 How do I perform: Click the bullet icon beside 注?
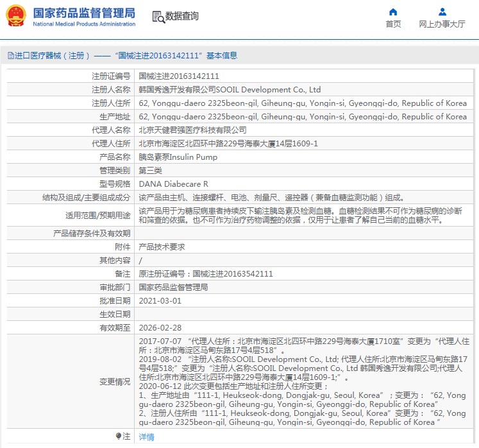[119, 436]
